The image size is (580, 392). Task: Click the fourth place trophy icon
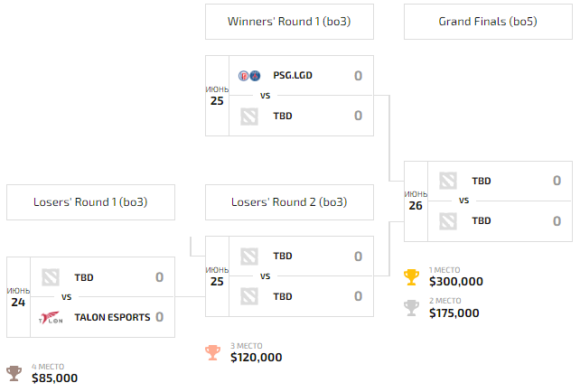pyautogui.click(x=14, y=374)
